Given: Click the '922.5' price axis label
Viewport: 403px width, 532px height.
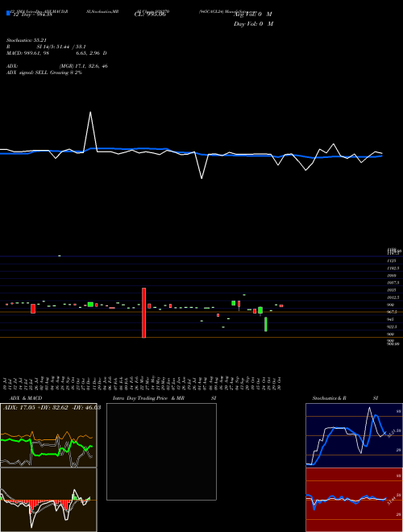Looking at the screenshot, I should tap(393, 326).
